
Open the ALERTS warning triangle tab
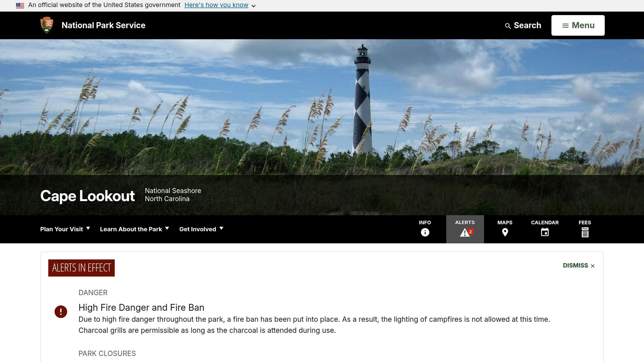click(465, 229)
